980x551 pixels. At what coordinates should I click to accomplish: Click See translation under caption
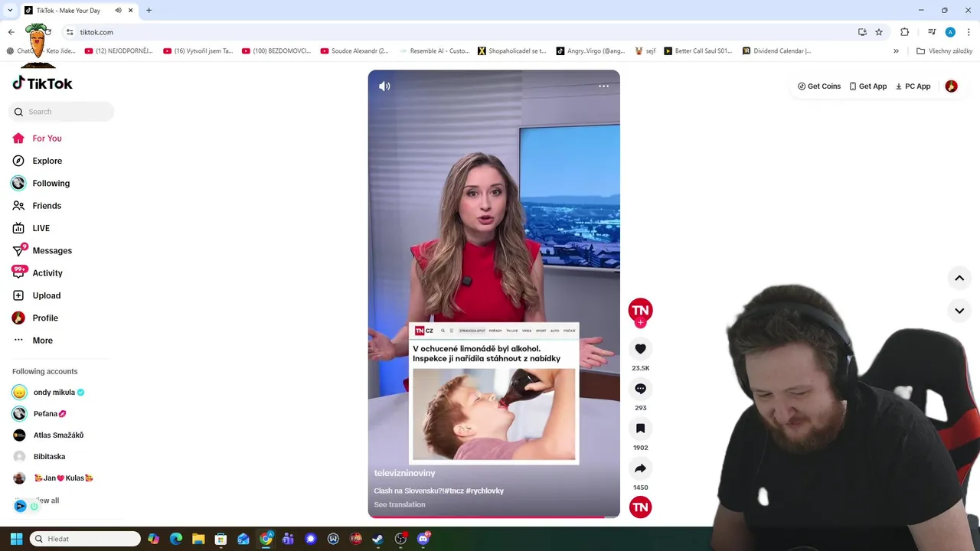click(400, 505)
